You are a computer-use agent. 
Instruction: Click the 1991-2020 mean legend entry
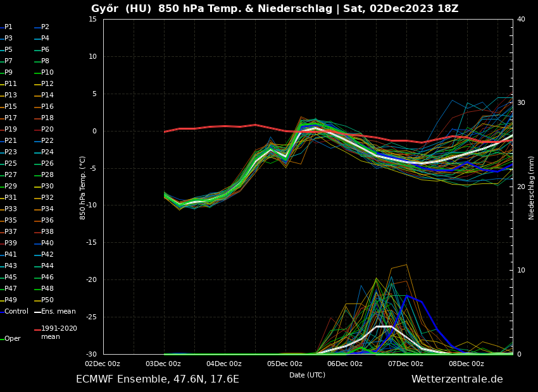pos(58,333)
